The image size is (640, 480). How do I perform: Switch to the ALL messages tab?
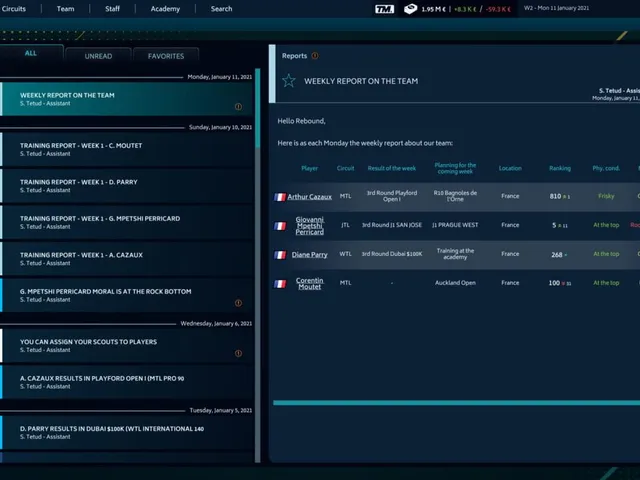pyautogui.click(x=31, y=53)
